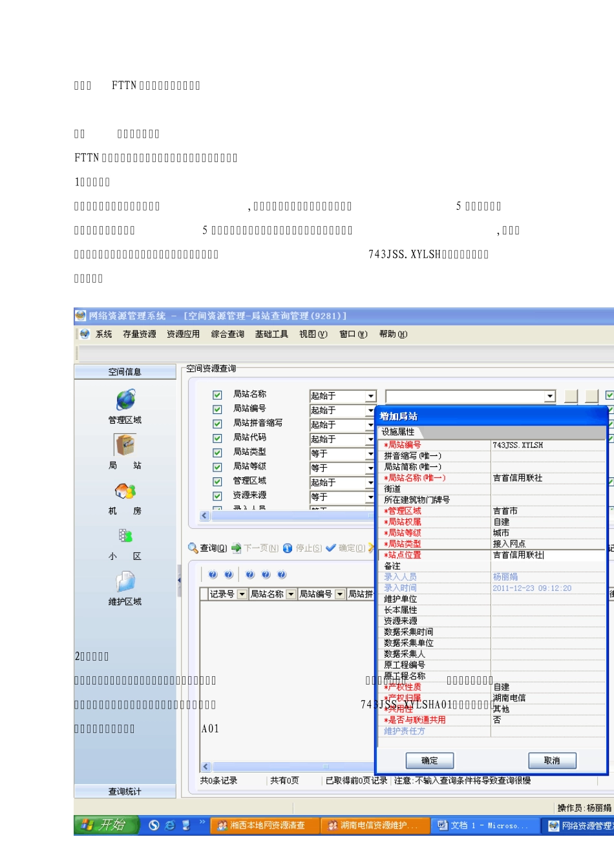Open the 局站名称 column filter dropdown
This screenshot has width=614, height=868.
tap(291, 594)
